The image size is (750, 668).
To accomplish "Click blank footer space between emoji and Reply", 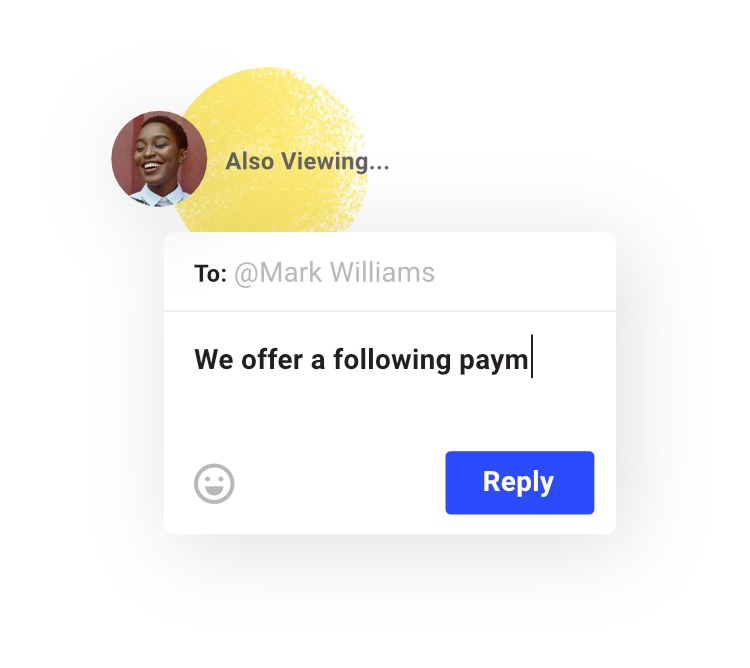I will tap(340, 483).
